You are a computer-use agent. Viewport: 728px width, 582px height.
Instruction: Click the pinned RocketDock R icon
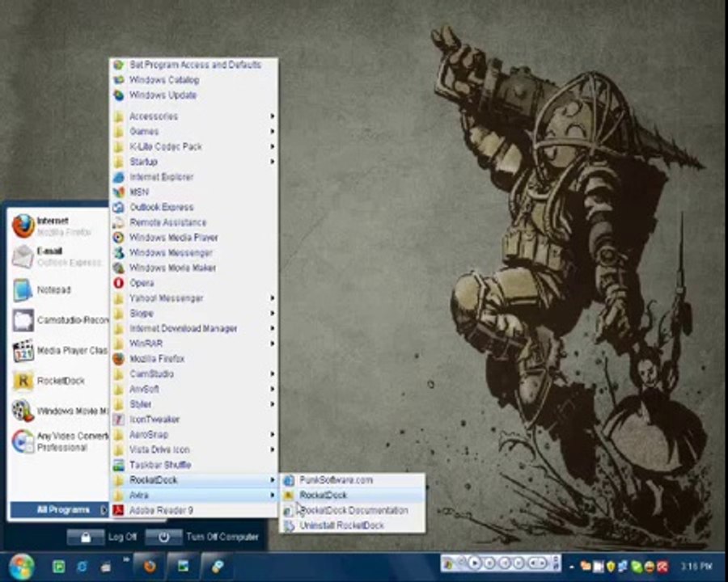23,381
